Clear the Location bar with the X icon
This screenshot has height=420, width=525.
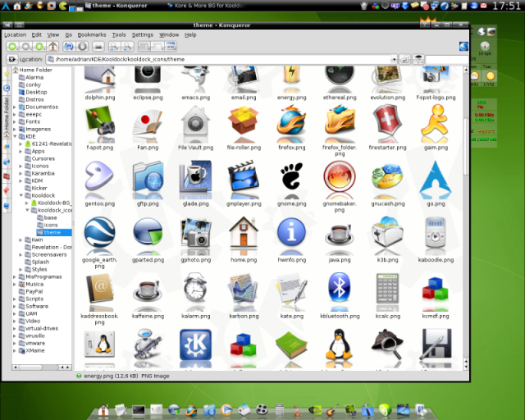pos(11,59)
